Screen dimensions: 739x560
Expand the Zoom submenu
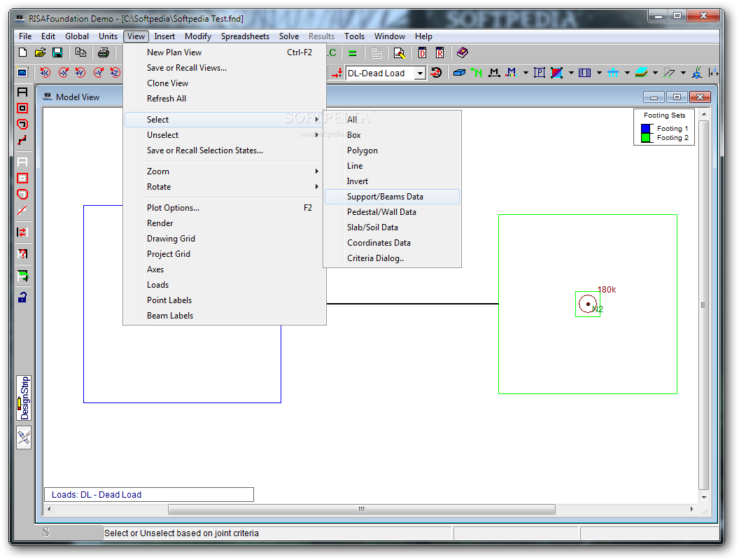pyautogui.click(x=225, y=171)
